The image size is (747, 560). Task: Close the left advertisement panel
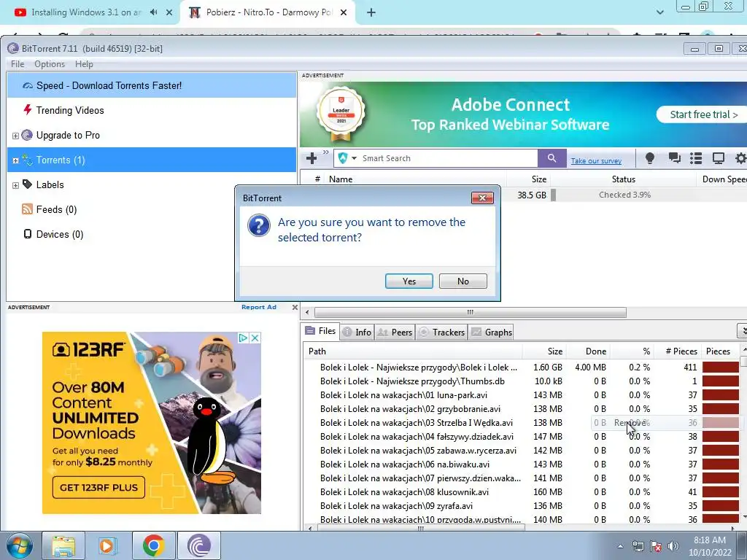pos(295,307)
